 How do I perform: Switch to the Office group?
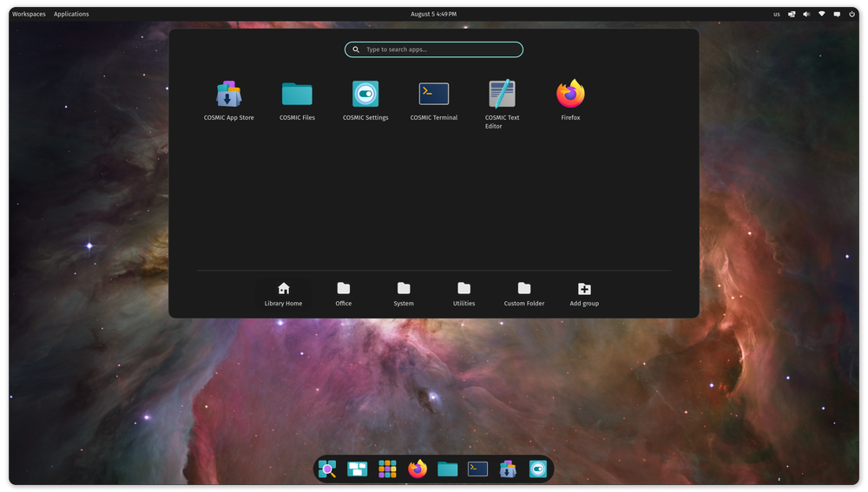coord(343,294)
